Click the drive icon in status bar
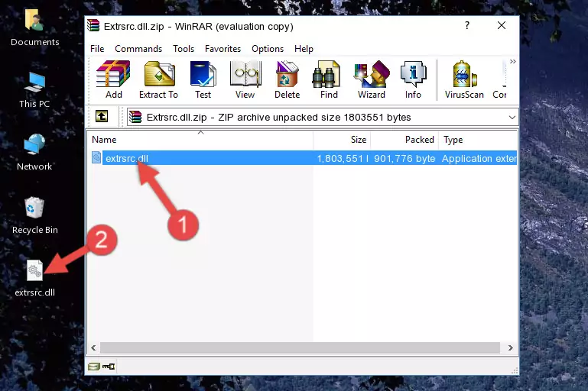Image resolution: width=588 pixels, height=391 pixels. tap(94, 367)
